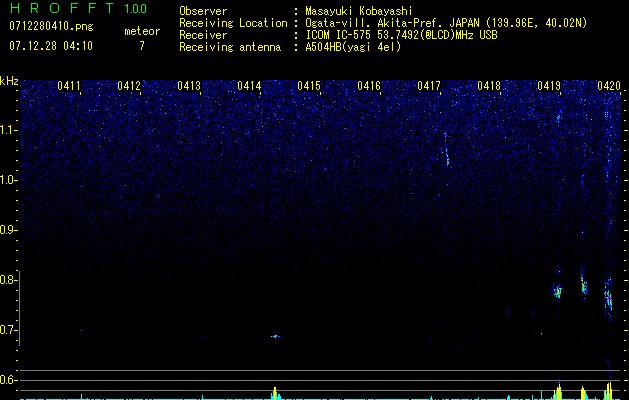Click the 0.7 kHz axis label

[8, 330]
